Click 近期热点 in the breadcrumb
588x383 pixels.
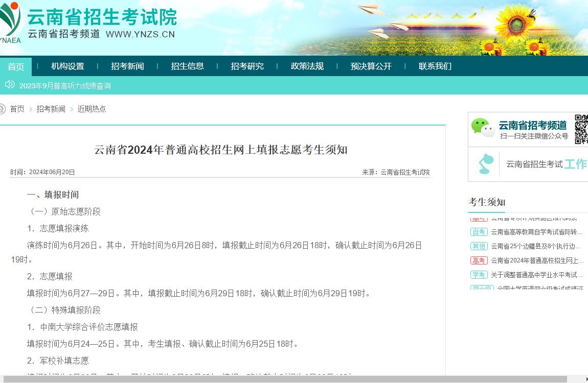click(x=92, y=109)
